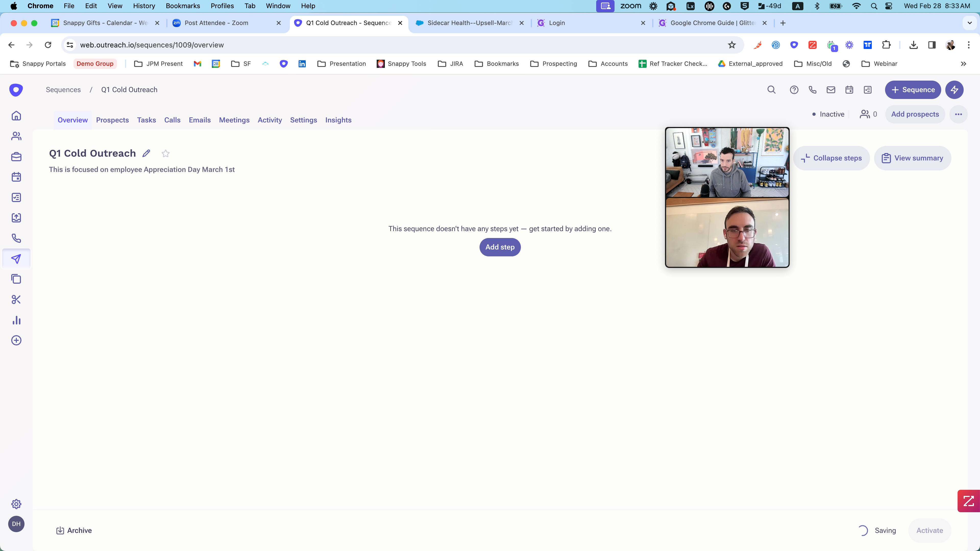This screenshot has height=551, width=980.
Task: Bookmark this page with star icon
Action: click(732, 45)
